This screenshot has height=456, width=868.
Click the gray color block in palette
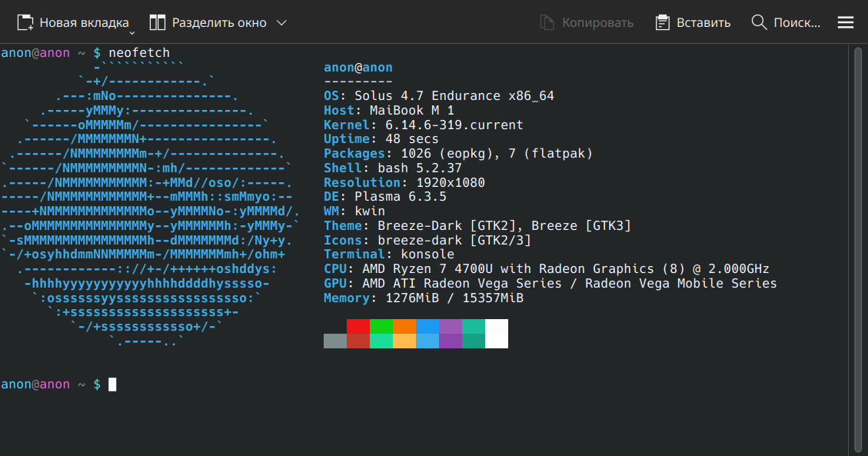pos(335,341)
